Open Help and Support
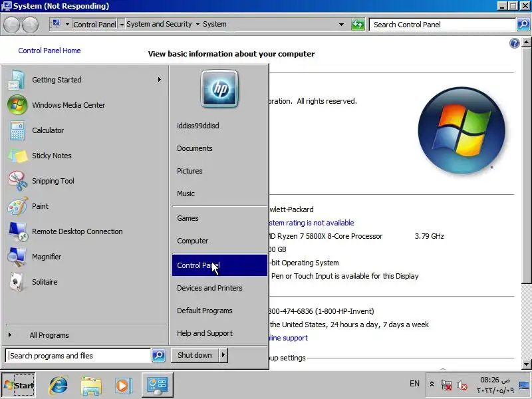 205,333
